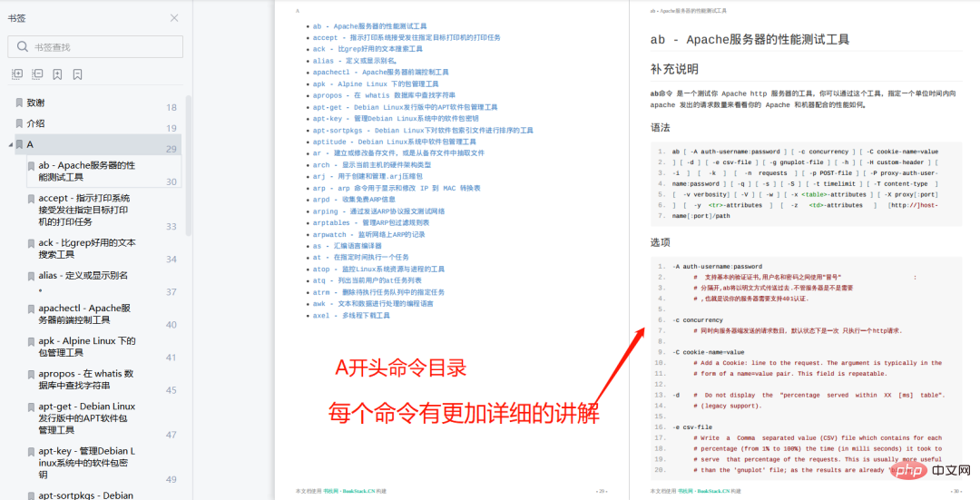
Task: Open the at link in index
Action: 361,258
